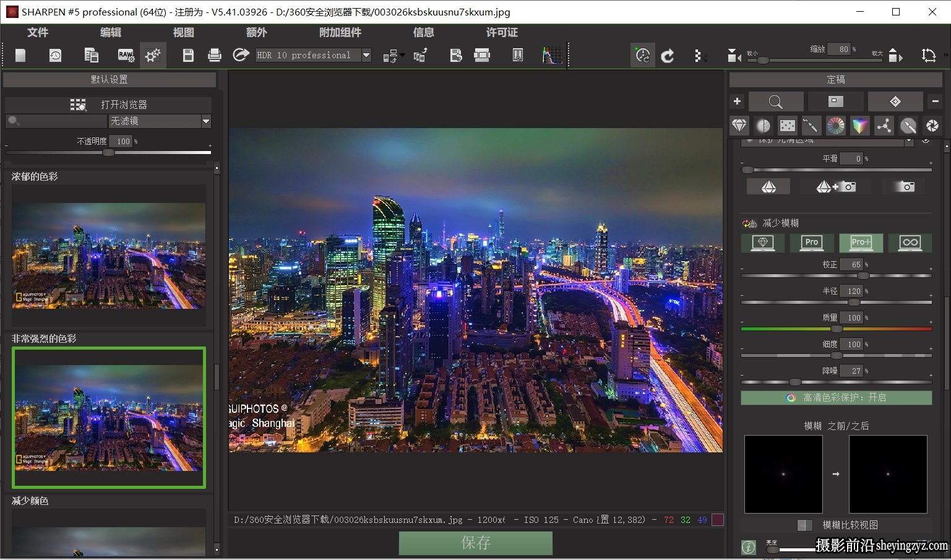Select the diamond sharpen tool icon
951x560 pixels.
[739, 126]
